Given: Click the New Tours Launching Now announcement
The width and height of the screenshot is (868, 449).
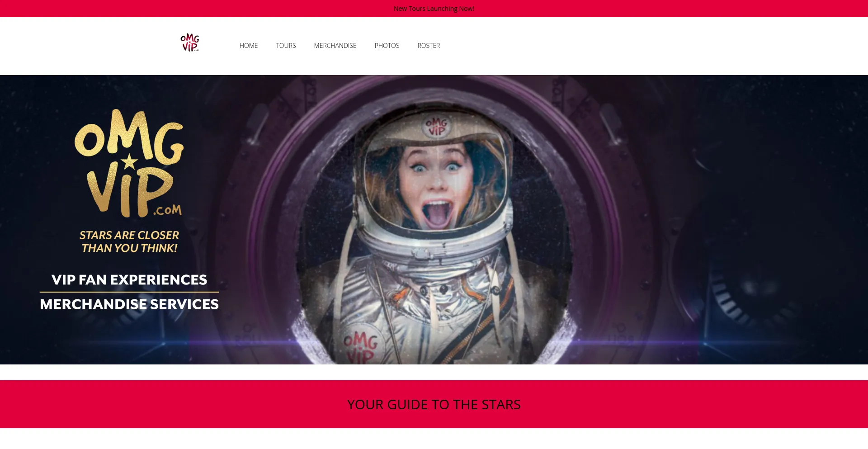Looking at the screenshot, I should [x=434, y=9].
